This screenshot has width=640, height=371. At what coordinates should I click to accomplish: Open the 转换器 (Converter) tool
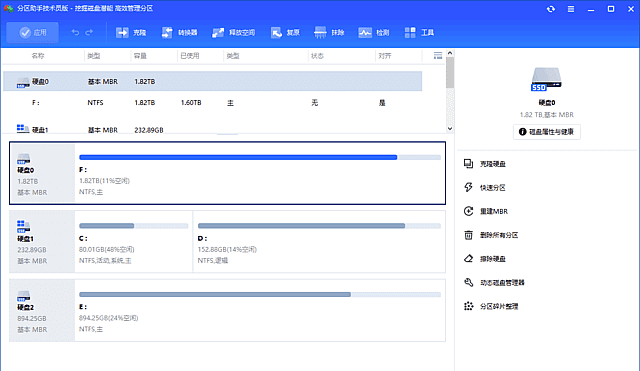coord(179,33)
